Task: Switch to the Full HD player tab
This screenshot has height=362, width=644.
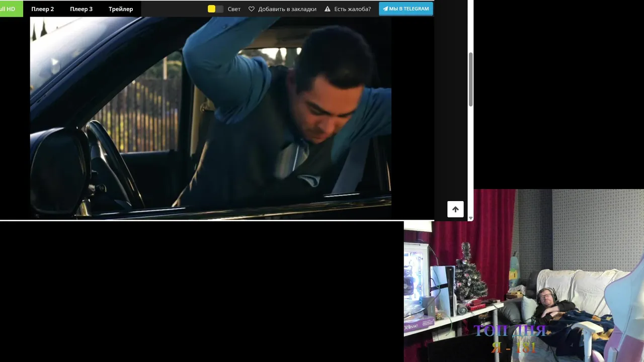Action: click(11, 9)
